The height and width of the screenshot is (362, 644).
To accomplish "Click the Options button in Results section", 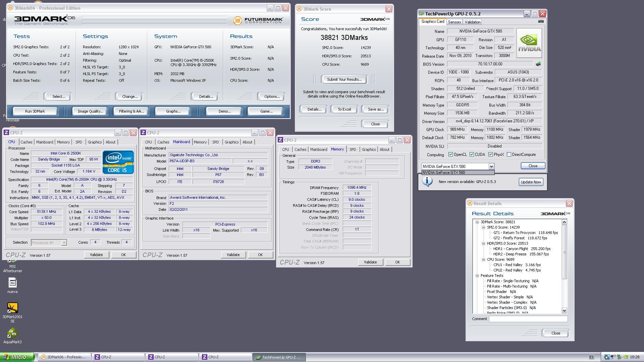I will pos(272,97).
